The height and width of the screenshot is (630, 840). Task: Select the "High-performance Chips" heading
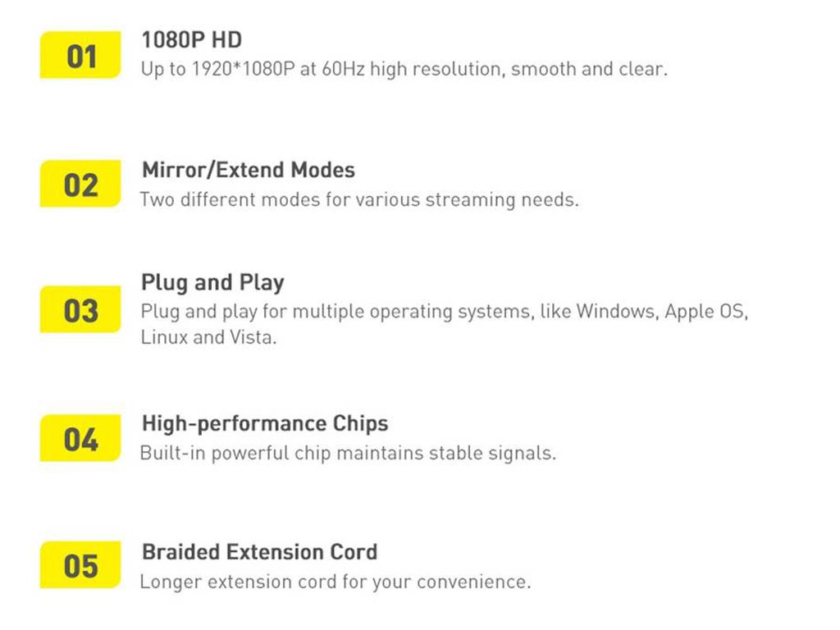[265, 423]
